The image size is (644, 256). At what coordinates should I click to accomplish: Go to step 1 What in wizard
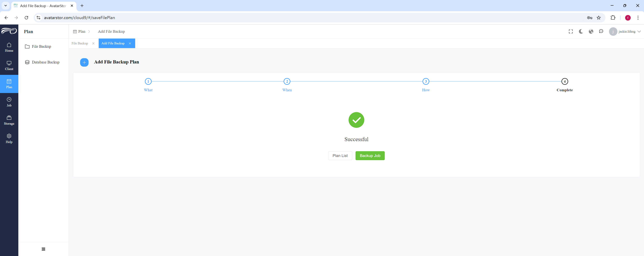(148, 85)
